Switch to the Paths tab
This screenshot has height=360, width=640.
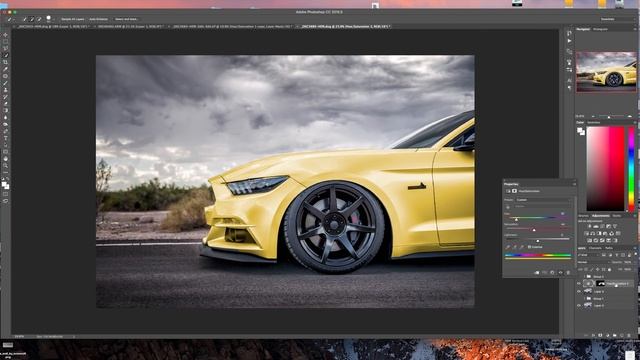tap(609, 248)
